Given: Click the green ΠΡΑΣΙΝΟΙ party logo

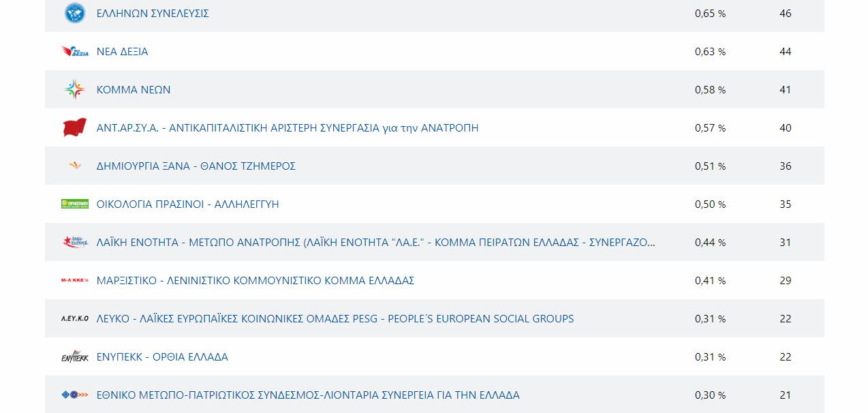Looking at the screenshot, I should 74,204.
